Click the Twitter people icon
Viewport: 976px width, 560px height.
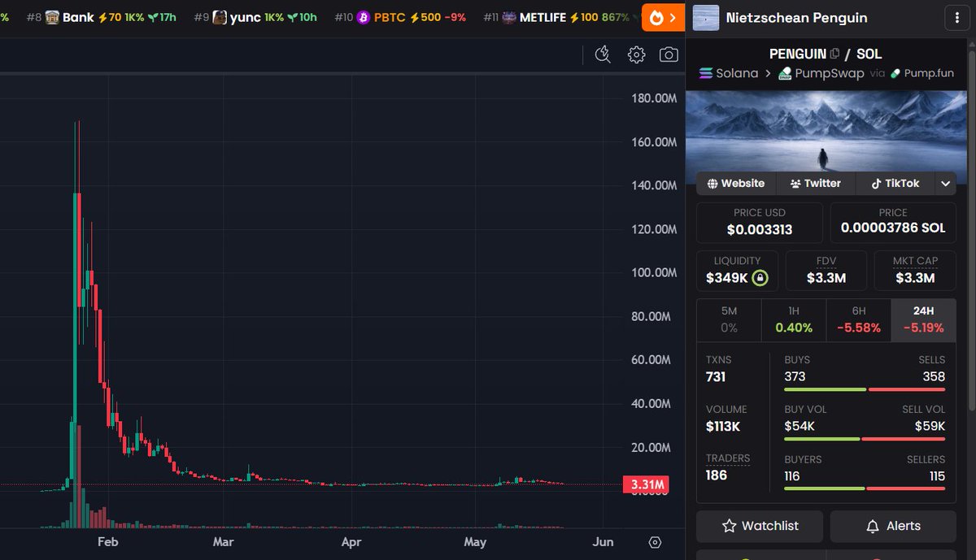point(795,184)
